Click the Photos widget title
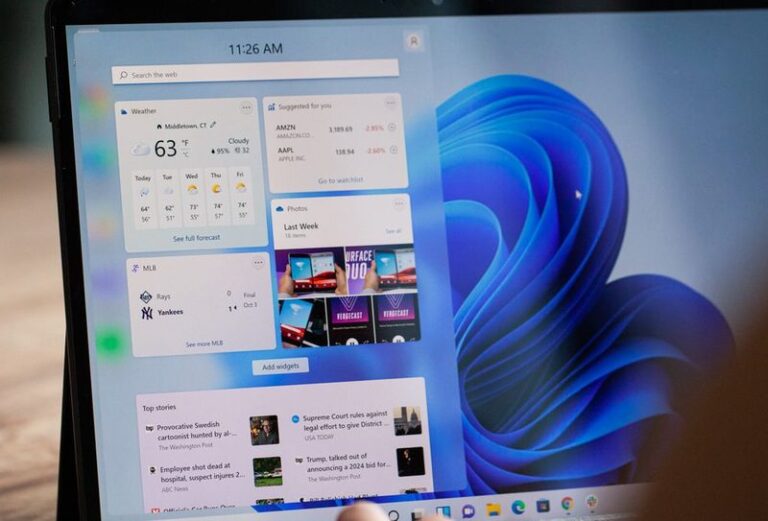The height and width of the screenshot is (521, 768). point(297,209)
